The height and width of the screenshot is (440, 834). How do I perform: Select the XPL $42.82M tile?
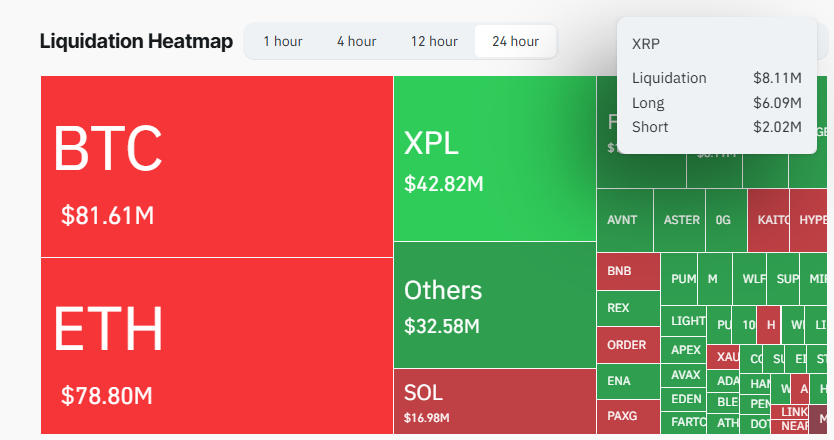click(494, 158)
